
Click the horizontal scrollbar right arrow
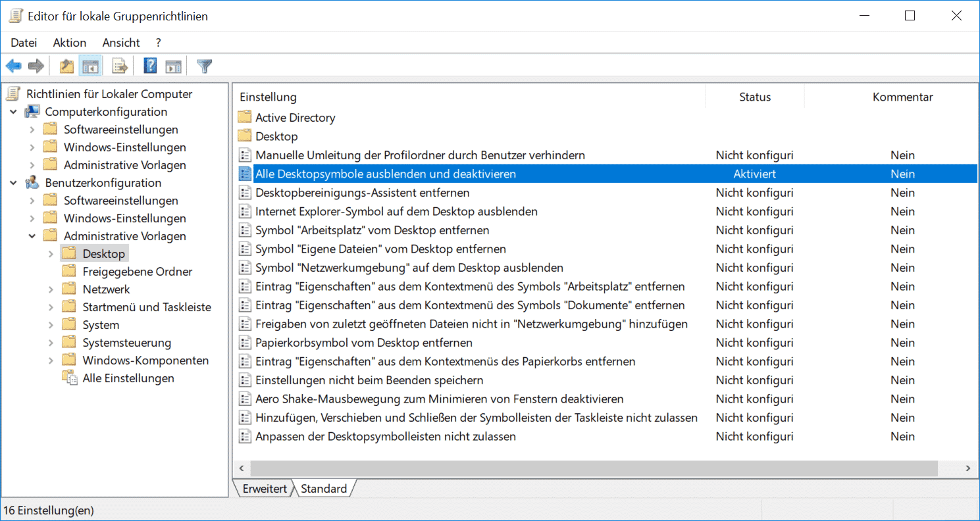[968, 468]
